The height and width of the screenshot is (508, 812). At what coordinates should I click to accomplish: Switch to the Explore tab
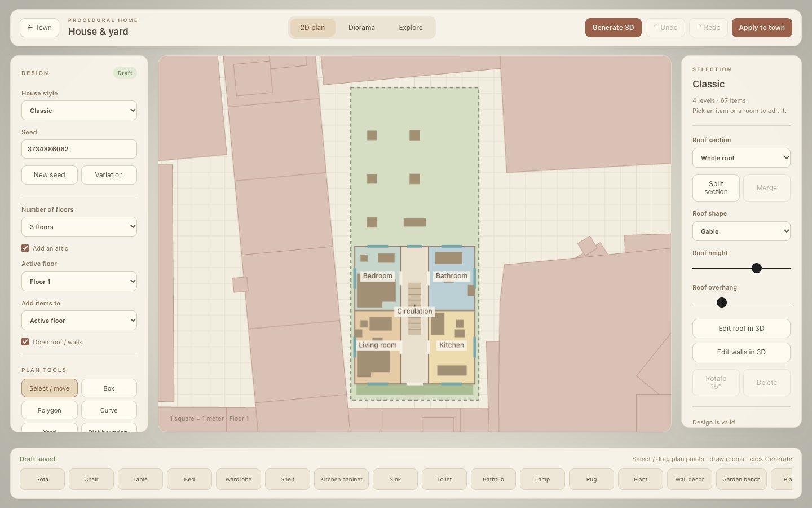[x=411, y=28]
